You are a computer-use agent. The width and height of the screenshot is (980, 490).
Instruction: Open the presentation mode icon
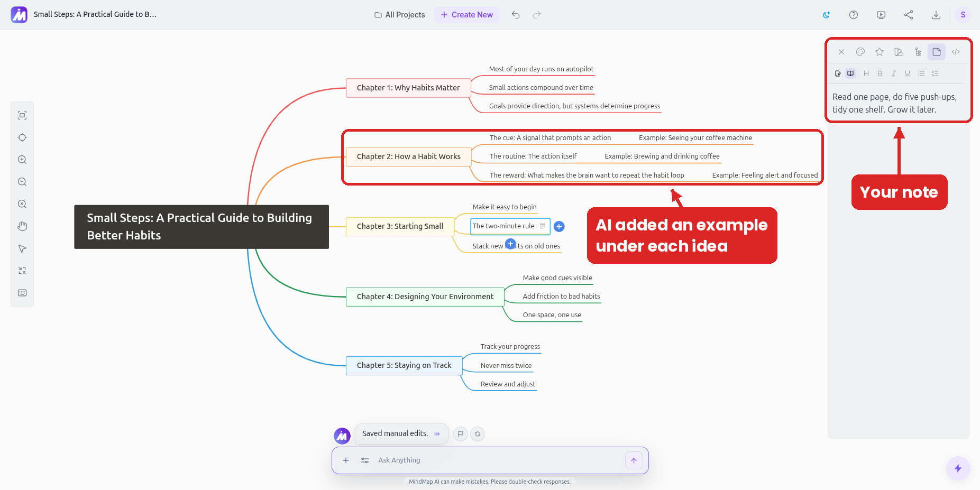(x=881, y=15)
